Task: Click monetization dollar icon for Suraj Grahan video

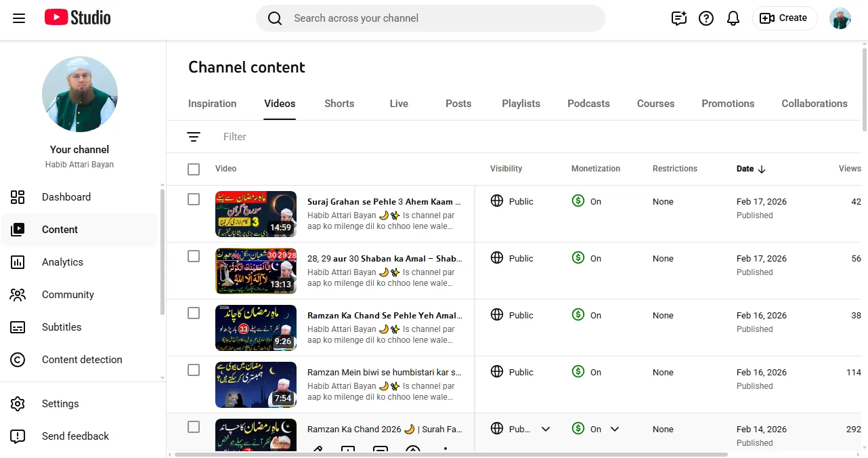Action: [x=578, y=201]
